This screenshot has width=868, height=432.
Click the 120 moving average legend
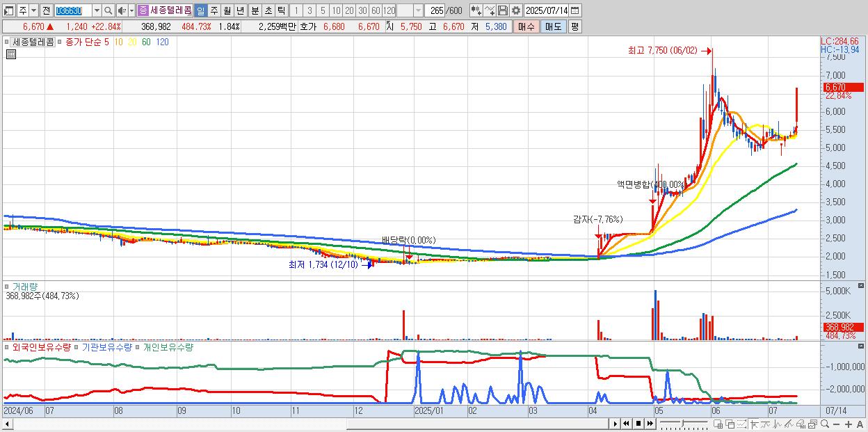point(162,42)
